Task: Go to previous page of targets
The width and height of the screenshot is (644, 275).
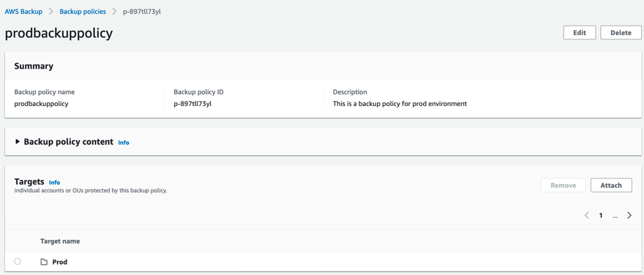Action: point(587,216)
